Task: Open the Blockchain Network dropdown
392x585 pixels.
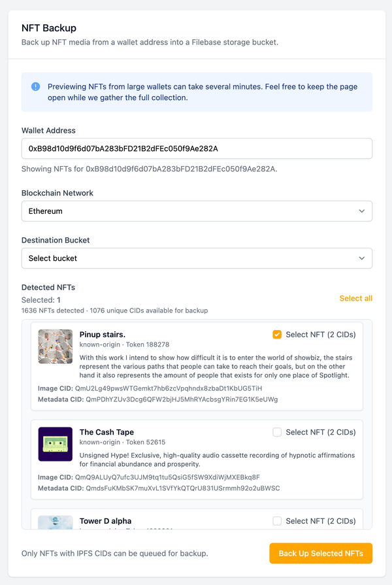Action: pos(196,211)
